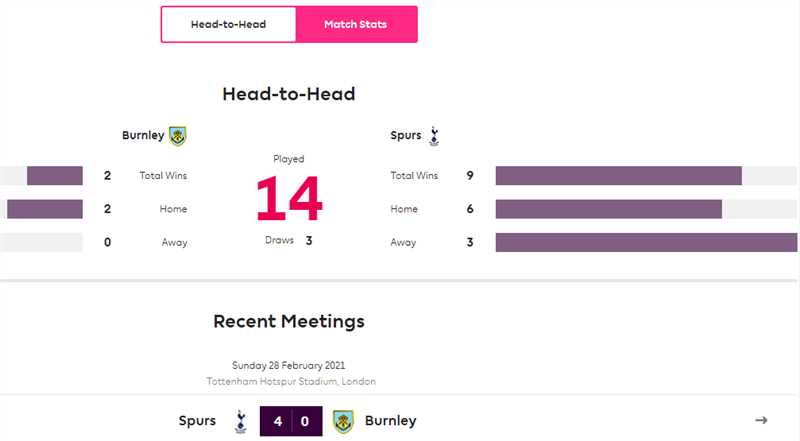Click Burnley crest in recent meeting result
The image size is (800, 441).
tap(343, 421)
